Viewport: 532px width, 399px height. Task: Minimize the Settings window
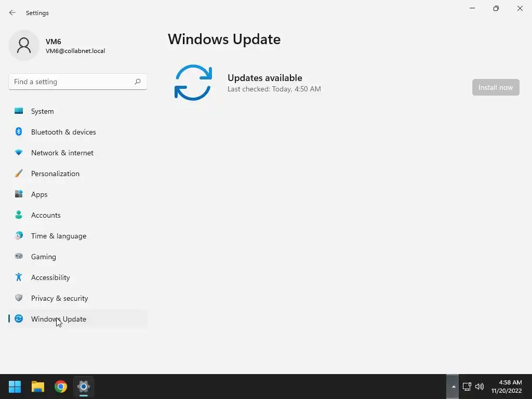472,8
